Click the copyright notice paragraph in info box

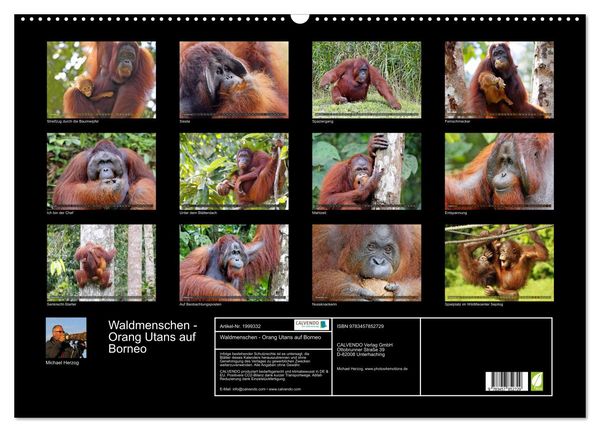click(265, 360)
